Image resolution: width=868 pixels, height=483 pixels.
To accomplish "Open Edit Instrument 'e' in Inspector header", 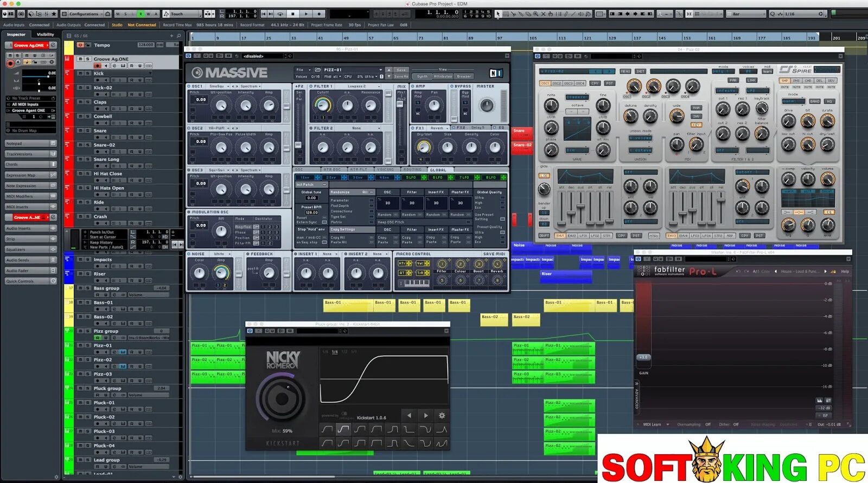I will [x=53, y=45].
